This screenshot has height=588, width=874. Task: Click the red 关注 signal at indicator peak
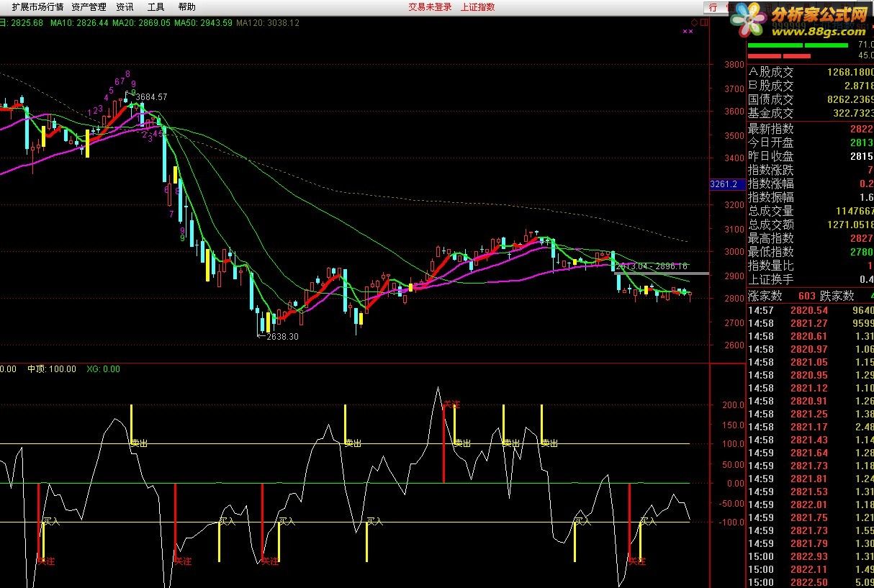coord(451,405)
